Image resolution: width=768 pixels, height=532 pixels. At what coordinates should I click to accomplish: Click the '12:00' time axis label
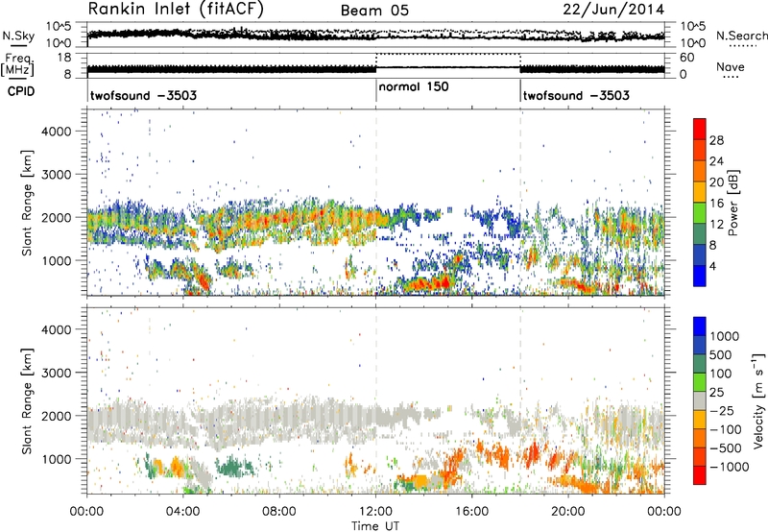coord(375,512)
